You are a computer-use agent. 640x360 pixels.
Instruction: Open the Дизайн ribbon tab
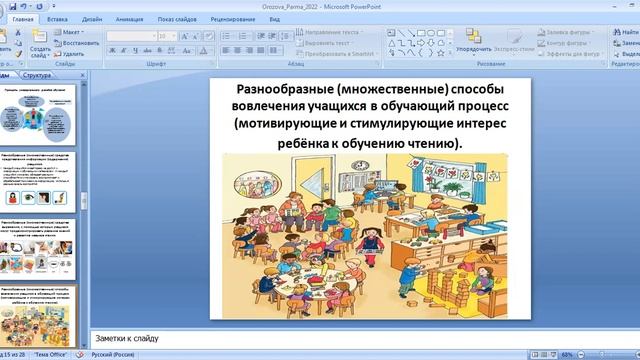tap(92, 19)
